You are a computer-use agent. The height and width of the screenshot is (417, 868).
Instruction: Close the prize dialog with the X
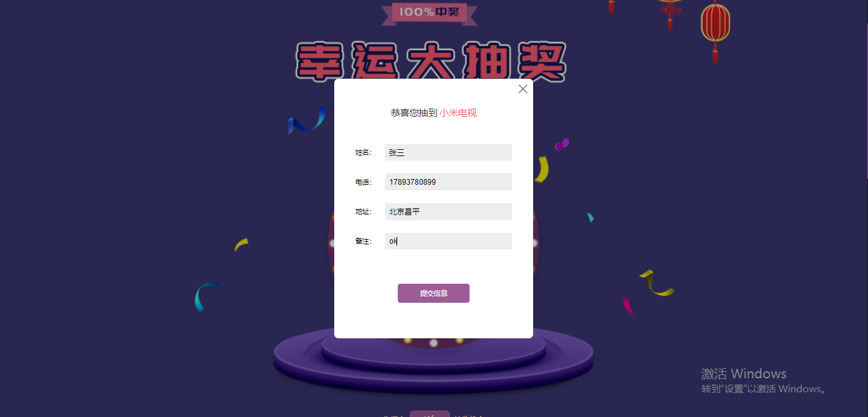pos(523,89)
